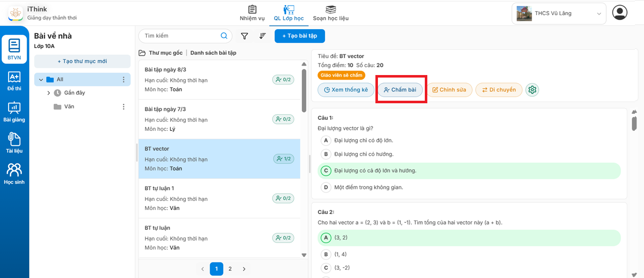
Task: Switch to the Soạn học liệu tab
Action: (x=331, y=13)
